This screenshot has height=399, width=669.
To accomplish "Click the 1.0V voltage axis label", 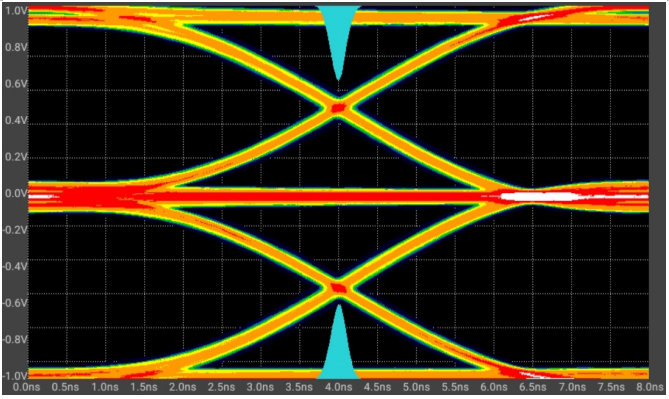I will (x=16, y=10).
